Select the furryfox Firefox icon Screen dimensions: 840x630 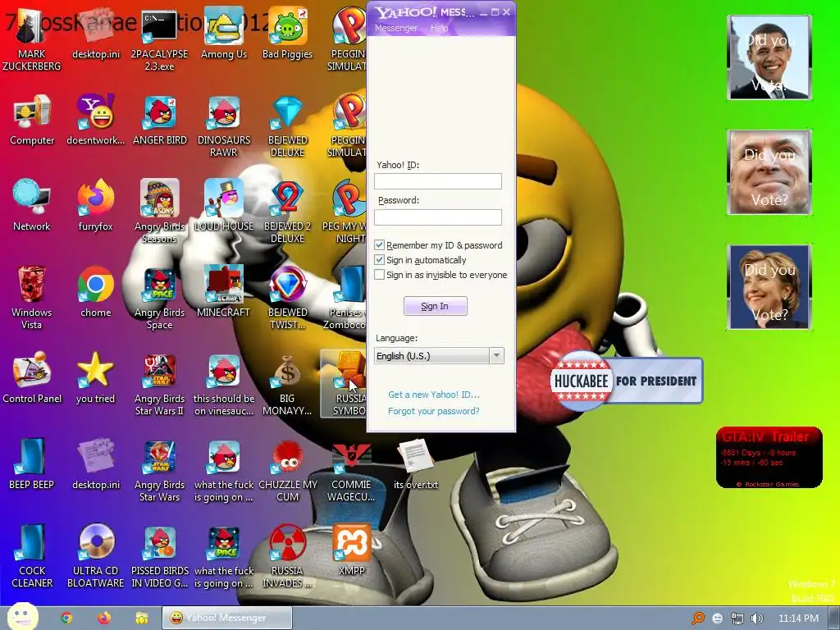pos(95,206)
